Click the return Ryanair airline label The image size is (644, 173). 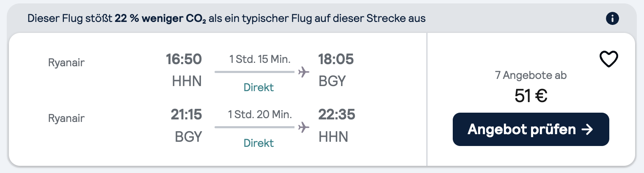[x=66, y=118]
